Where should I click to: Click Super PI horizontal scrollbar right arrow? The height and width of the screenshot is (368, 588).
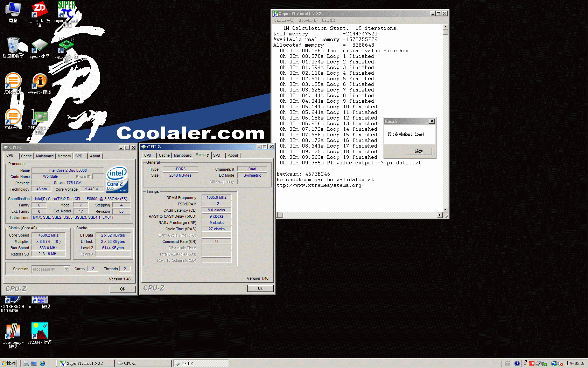pos(440,215)
